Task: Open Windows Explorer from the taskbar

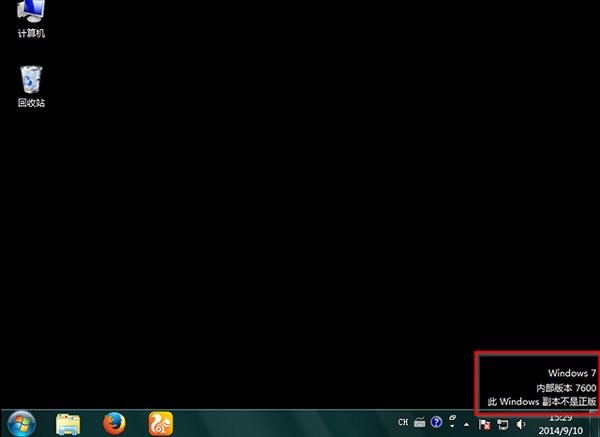Action: [69, 423]
